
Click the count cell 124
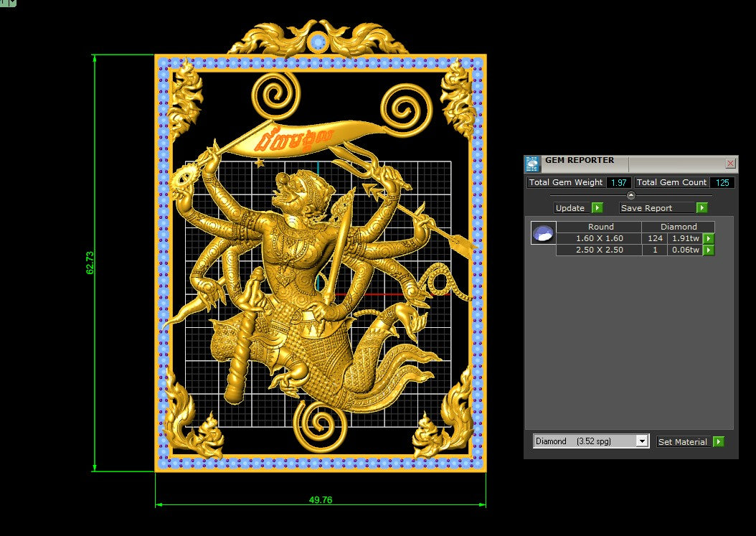coord(655,238)
